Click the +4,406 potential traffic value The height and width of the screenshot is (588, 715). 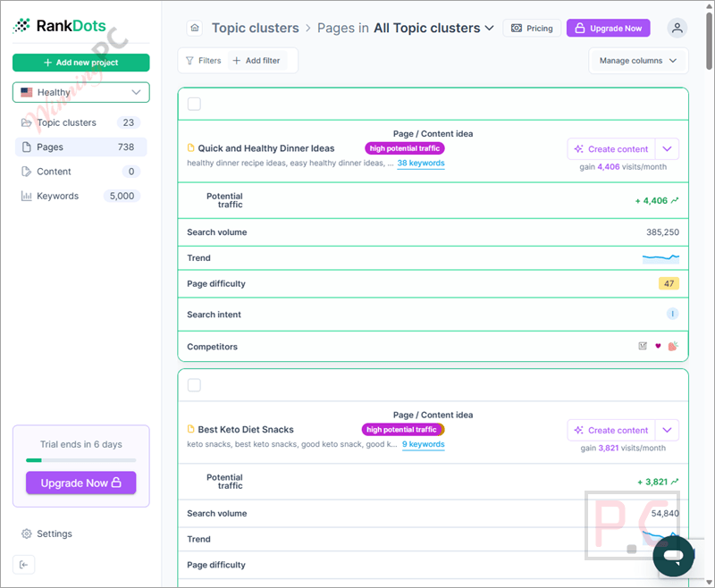657,200
